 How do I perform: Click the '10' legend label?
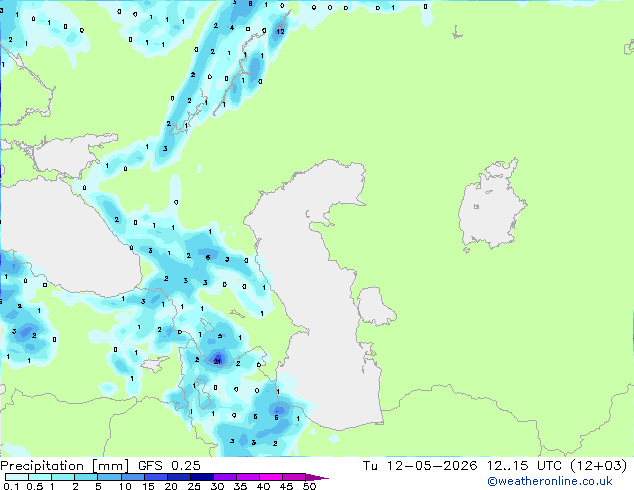pyautogui.click(x=125, y=486)
